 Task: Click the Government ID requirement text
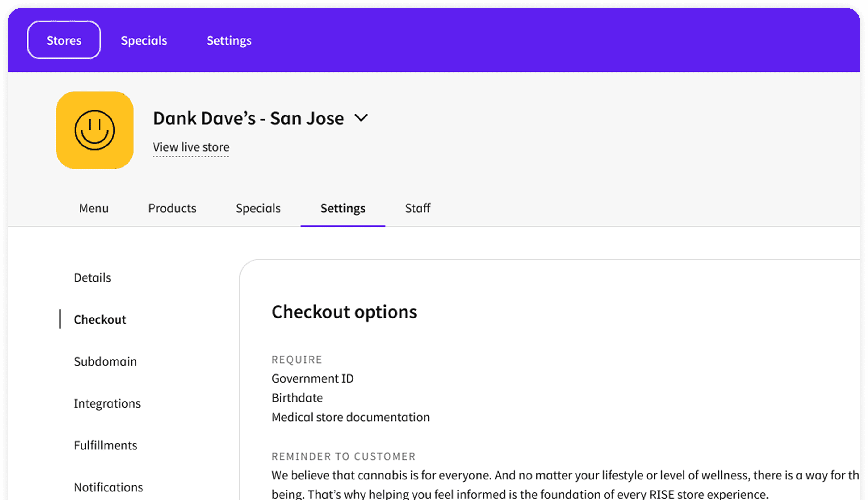312,378
